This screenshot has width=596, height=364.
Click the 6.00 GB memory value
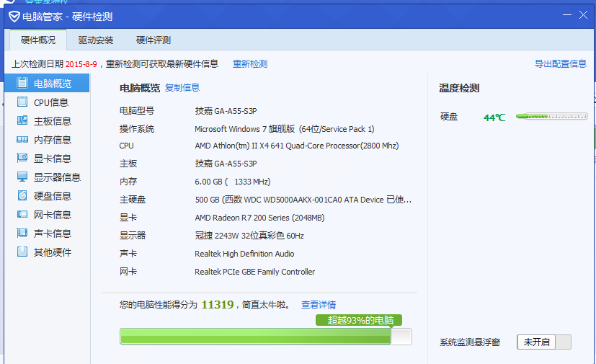[233, 182]
